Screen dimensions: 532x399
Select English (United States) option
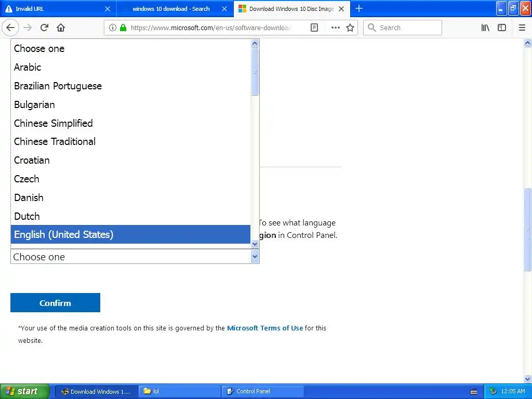tap(130, 234)
